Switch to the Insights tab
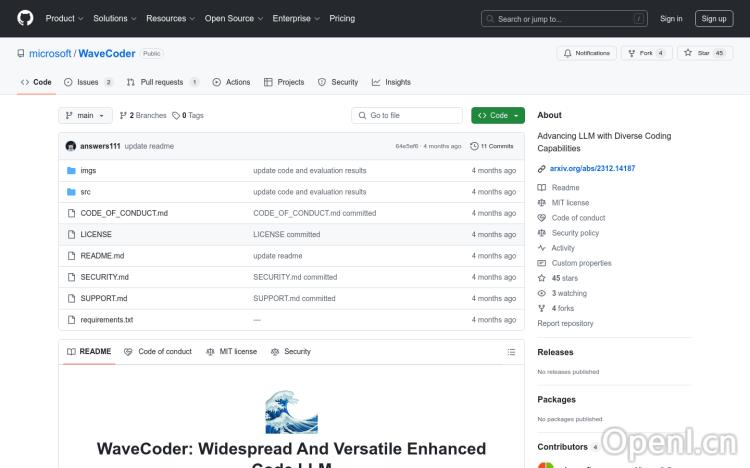This screenshot has width=750, height=468. 391,82
